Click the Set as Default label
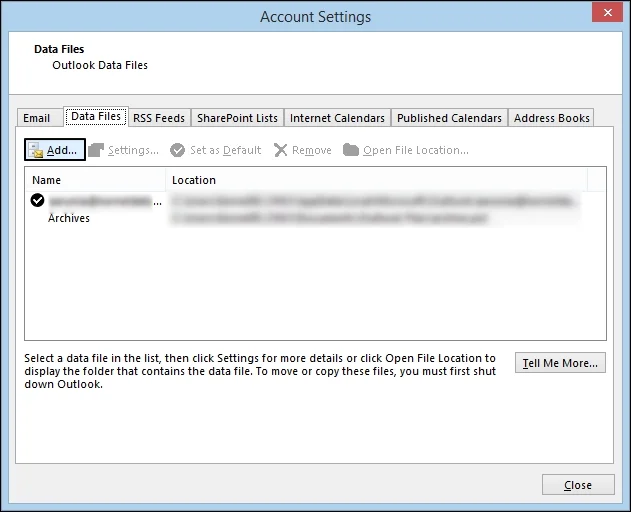 [225, 150]
